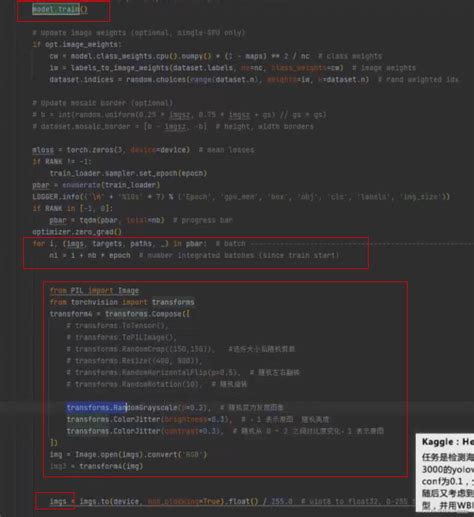Click highlighted transforms.RandomGrayscale line
The width and height of the screenshot is (474, 517).
138,408
